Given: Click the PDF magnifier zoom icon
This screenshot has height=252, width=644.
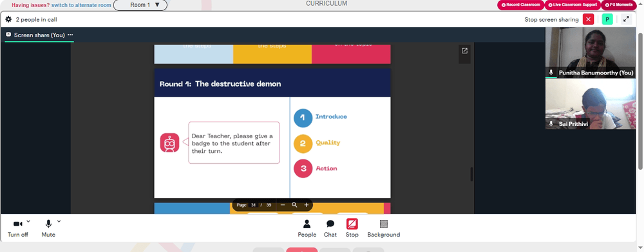Looking at the screenshot, I should (294, 205).
